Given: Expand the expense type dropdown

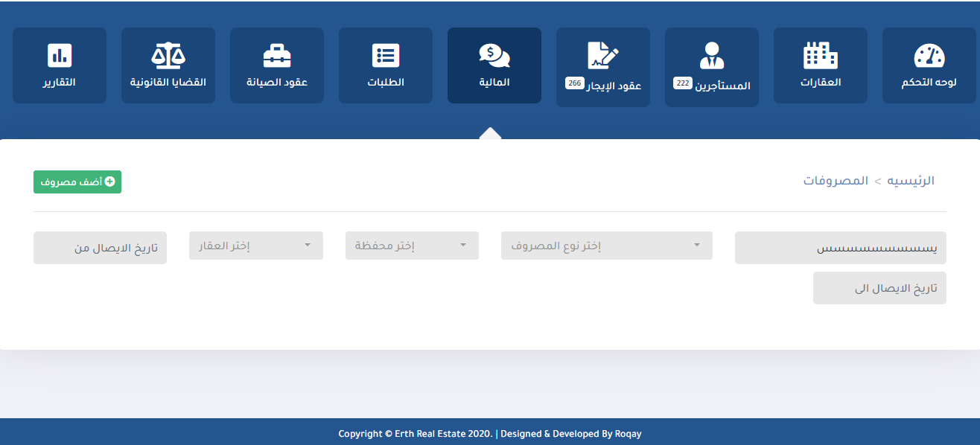Looking at the screenshot, I should 606,246.
